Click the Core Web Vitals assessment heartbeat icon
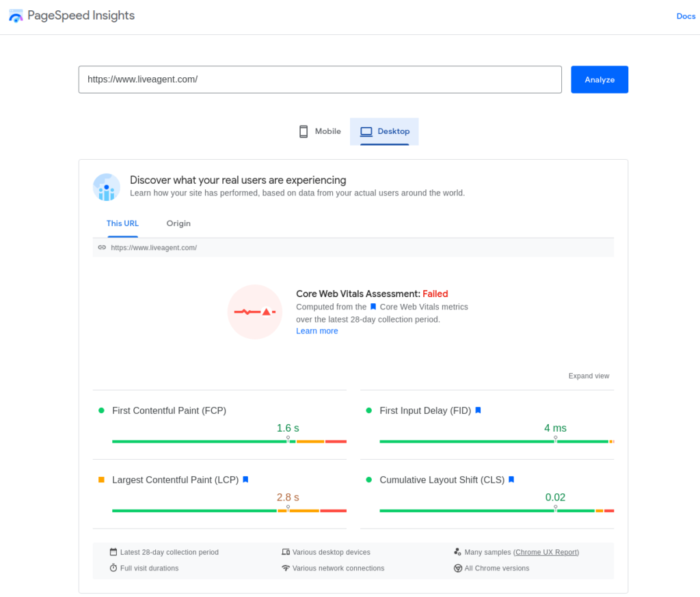Viewport: 700px width, 597px height. (254, 311)
